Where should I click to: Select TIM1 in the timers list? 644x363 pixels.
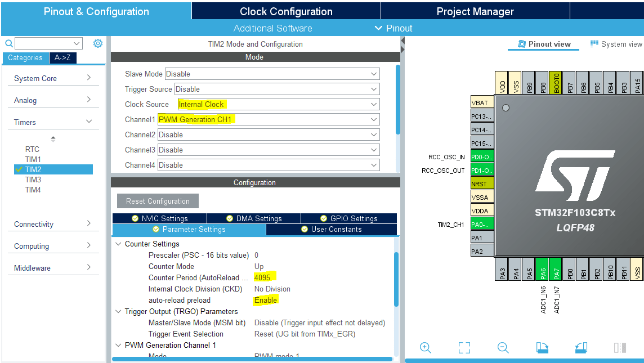tap(33, 159)
